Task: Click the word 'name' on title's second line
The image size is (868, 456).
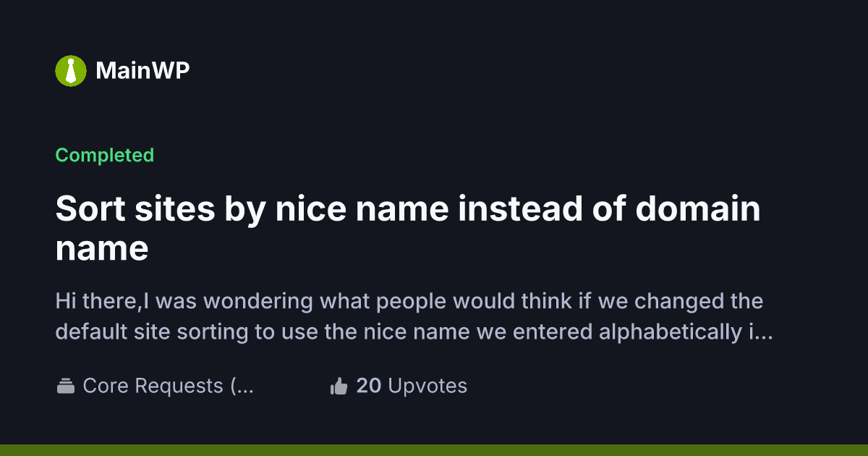Action: [x=102, y=249]
